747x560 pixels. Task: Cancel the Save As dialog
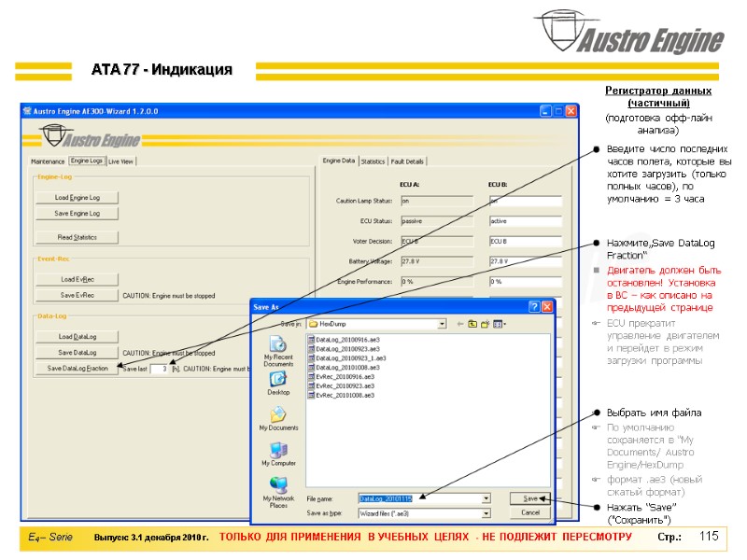(x=529, y=512)
